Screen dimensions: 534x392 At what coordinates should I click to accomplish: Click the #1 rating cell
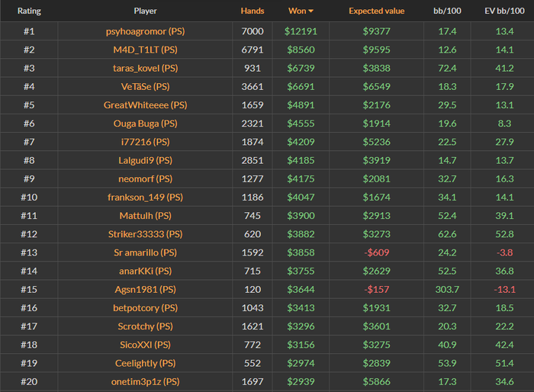(29, 31)
